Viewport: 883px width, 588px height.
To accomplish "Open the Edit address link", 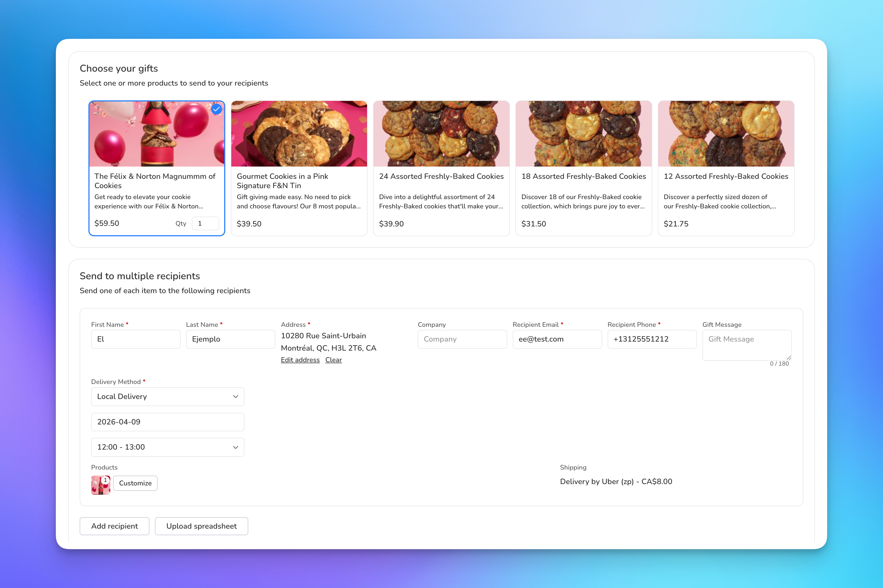I will click(x=300, y=360).
